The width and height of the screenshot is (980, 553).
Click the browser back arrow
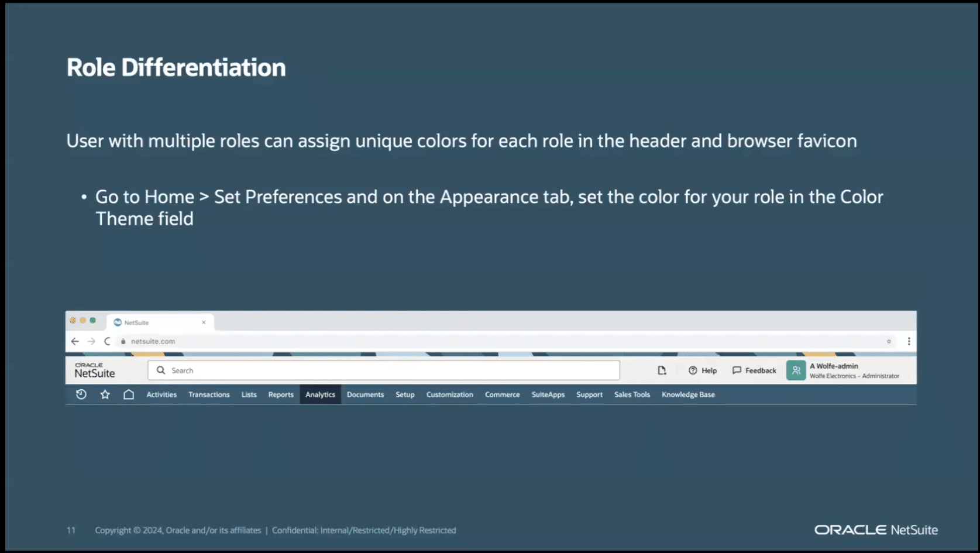tap(75, 341)
